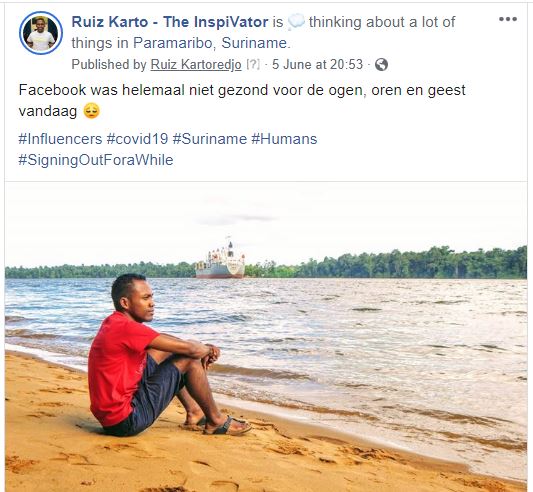Open the Ruiz Kartoredjo publisher profile link
Screen dimensions: 533x492
(x=196, y=65)
